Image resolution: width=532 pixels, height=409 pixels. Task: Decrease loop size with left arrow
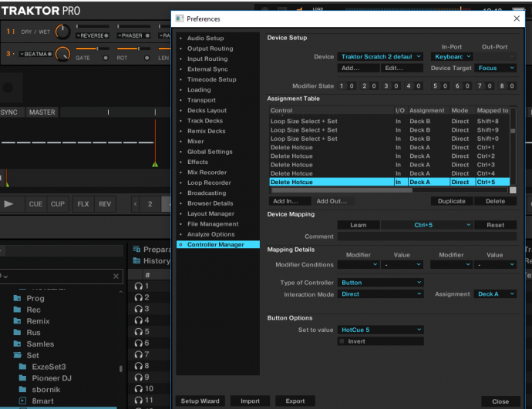(x=136, y=204)
